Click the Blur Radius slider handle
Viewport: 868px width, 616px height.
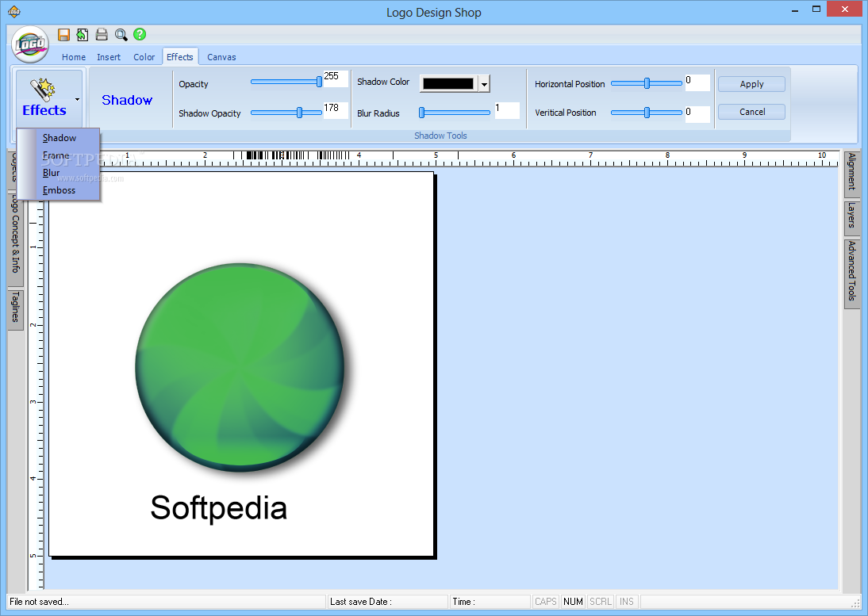click(x=422, y=113)
